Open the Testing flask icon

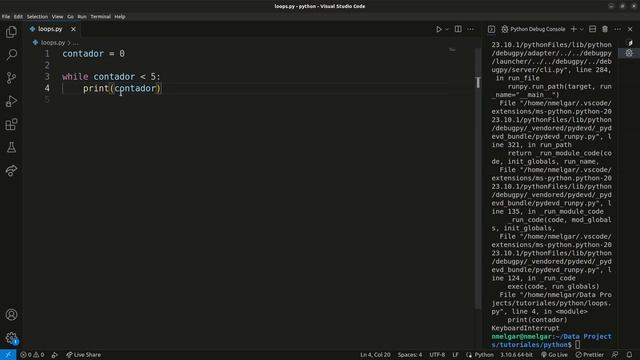(x=11, y=147)
